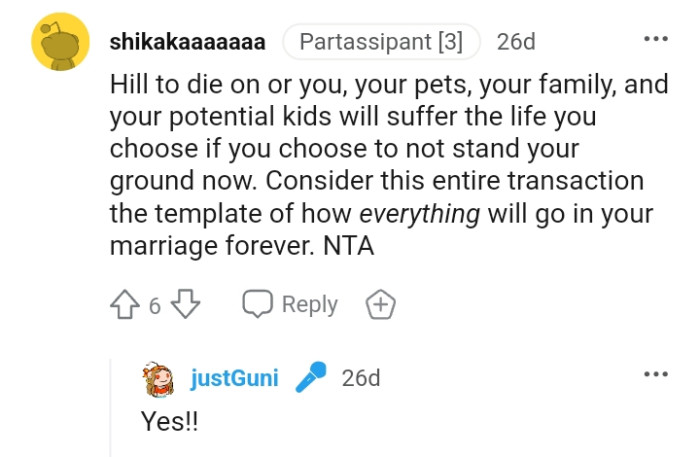Click the Partassipant [3] flair badge
Screen dimensions: 700x457
pos(381,42)
